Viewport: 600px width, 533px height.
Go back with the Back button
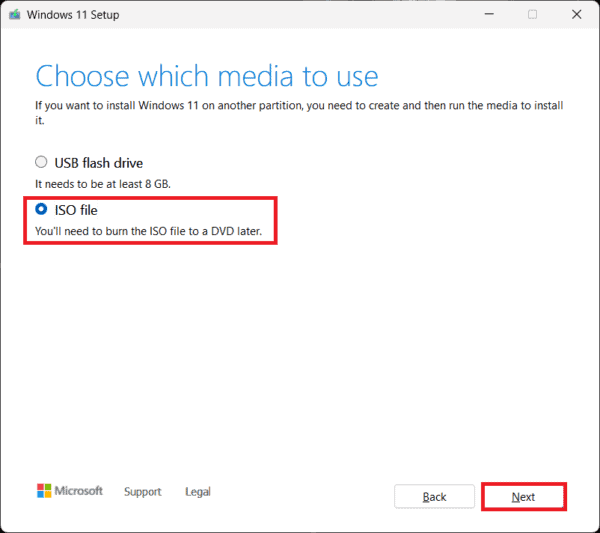(434, 497)
